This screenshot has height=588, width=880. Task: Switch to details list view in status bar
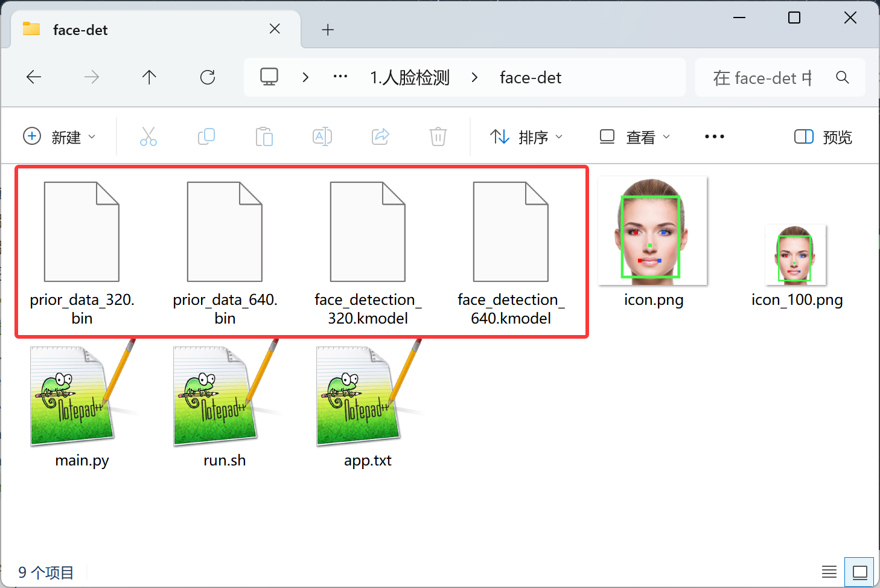[x=829, y=572]
